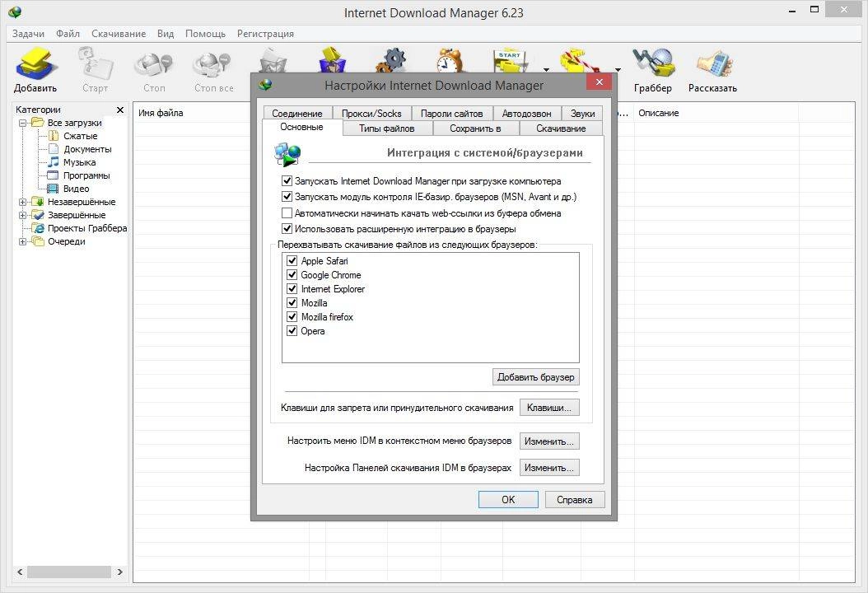Collapse the Все загрузки tree node
868x593 pixels.
23,123
